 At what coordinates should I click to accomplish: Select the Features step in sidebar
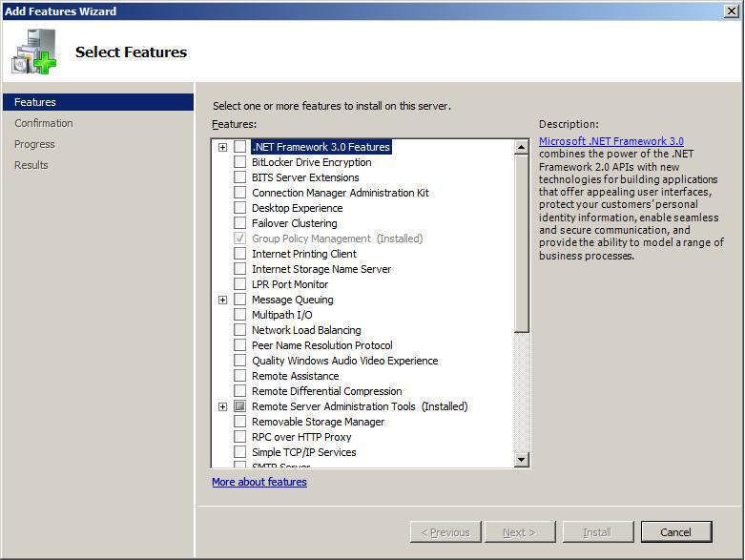98,102
